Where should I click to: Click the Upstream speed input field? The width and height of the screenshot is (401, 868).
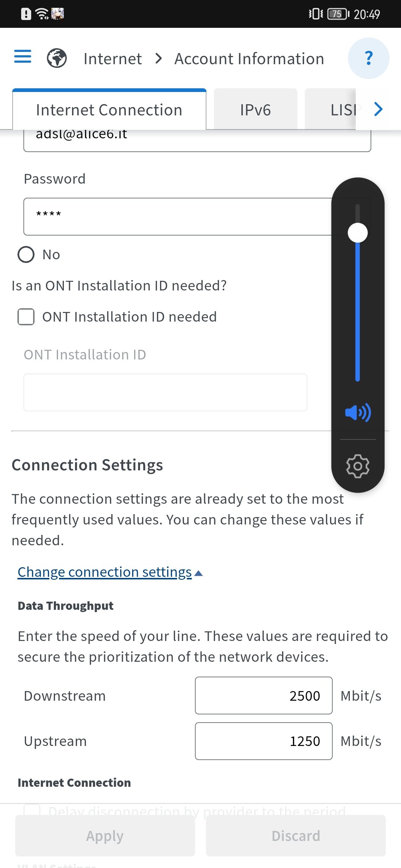264,741
